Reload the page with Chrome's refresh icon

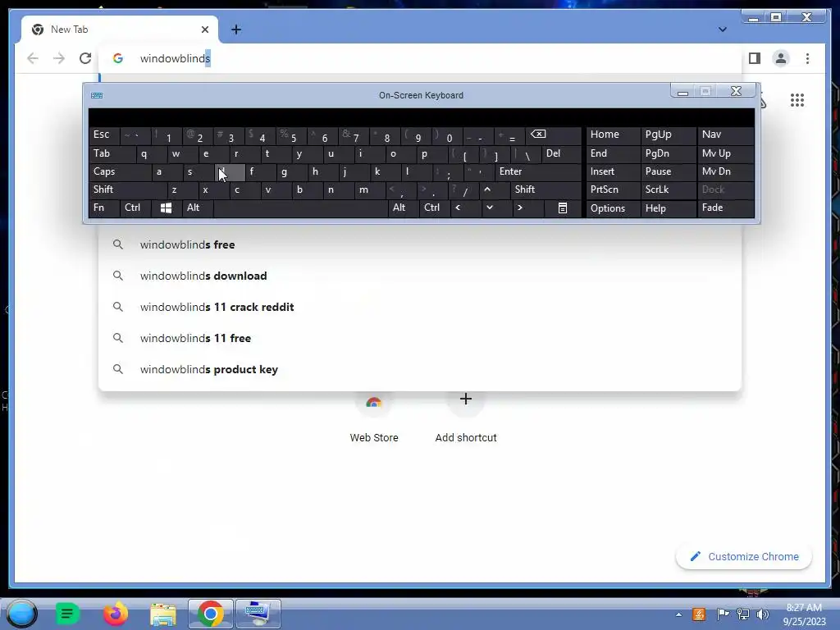pos(85,58)
